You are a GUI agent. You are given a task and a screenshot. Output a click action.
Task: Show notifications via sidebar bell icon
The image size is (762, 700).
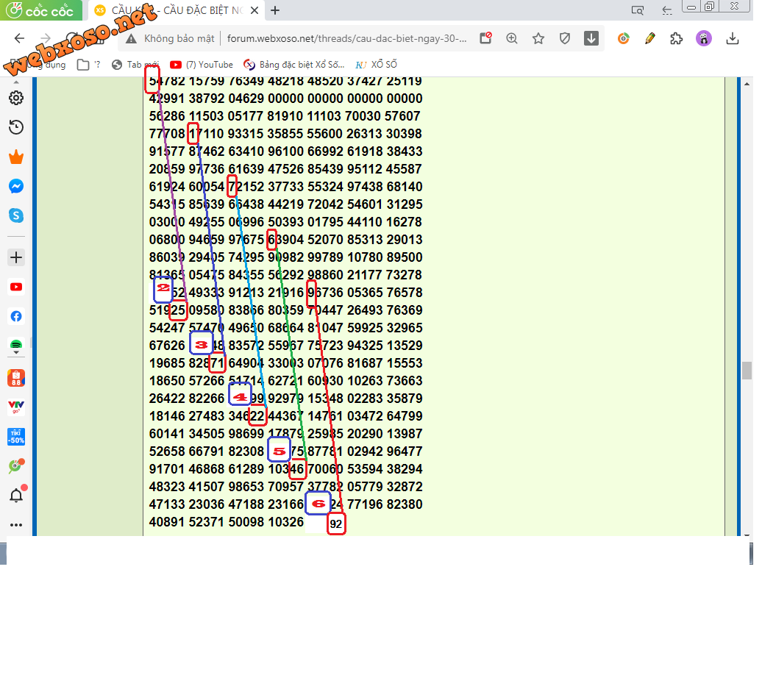click(x=16, y=496)
